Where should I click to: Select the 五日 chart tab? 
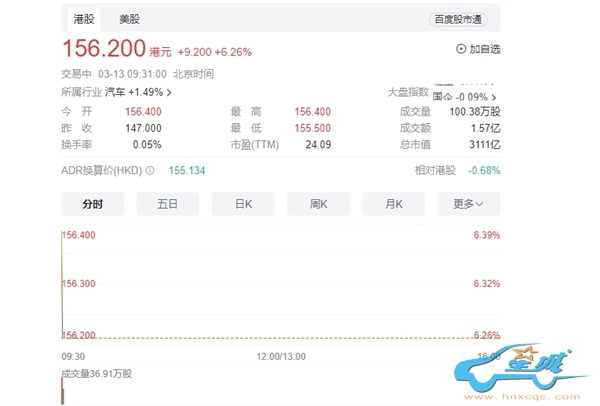point(168,204)
